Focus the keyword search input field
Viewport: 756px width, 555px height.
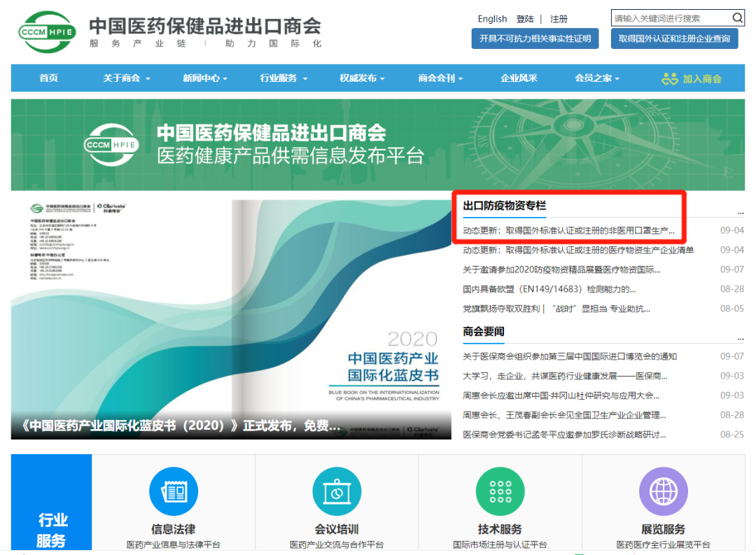point(670,18)
